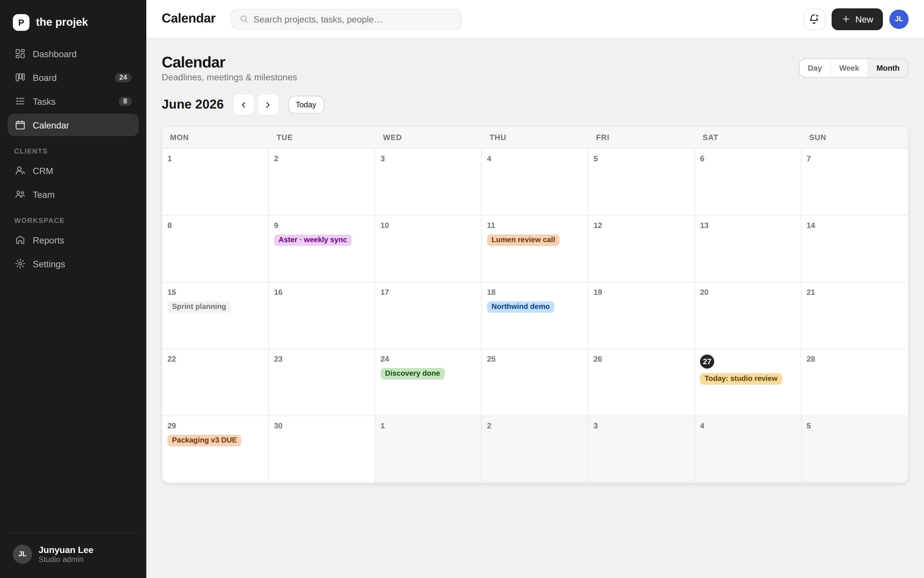Open the Board page in sidebar
This screenshot has height=578, width=924.
(x=73, y=78)
